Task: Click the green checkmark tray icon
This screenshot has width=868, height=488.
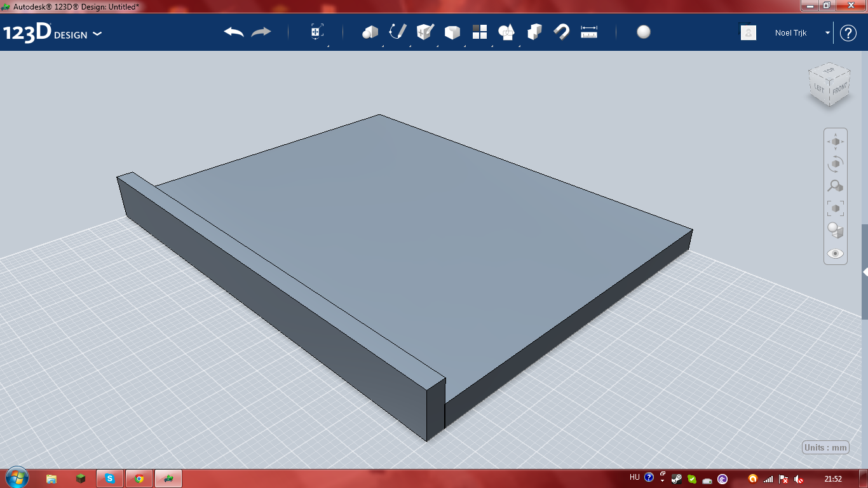Action: coord(692,478)
